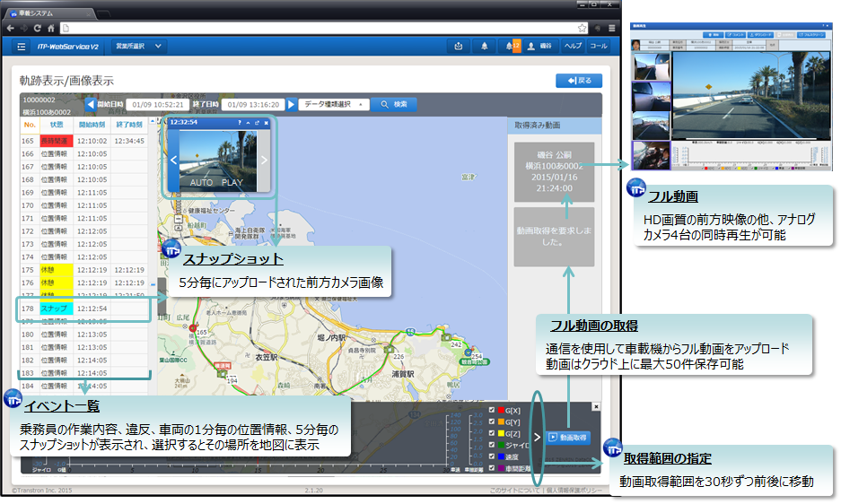Click the download icon in the header
The height and width of the screenshot is (504, 841).
459,46
